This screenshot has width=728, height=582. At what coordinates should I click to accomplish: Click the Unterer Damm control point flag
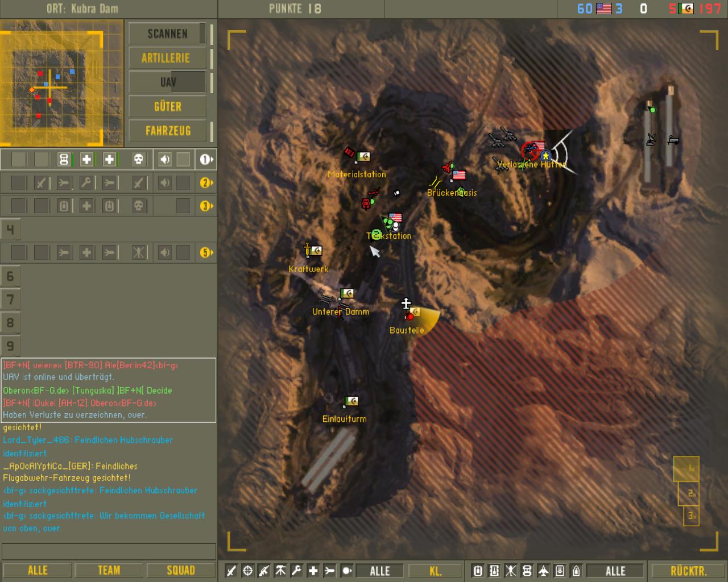[347, 293]
